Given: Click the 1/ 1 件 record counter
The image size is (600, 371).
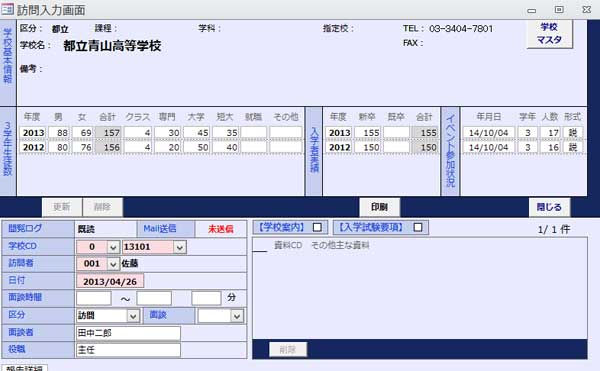Looking at the screenshot, I should pyautogui.click(x=554, y=229).
